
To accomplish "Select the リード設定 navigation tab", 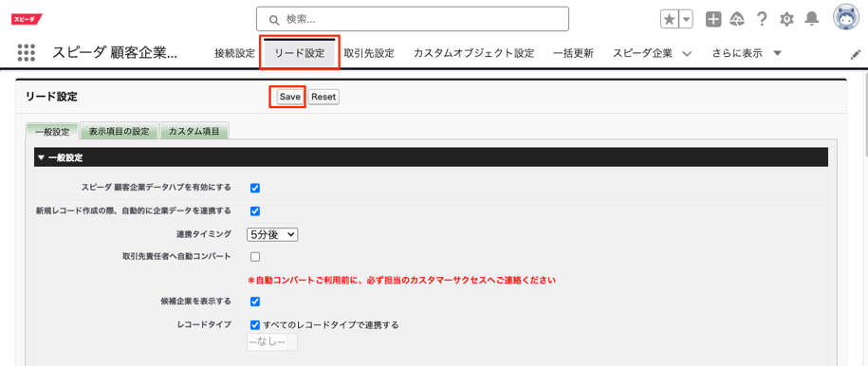I will click(300, 54).
